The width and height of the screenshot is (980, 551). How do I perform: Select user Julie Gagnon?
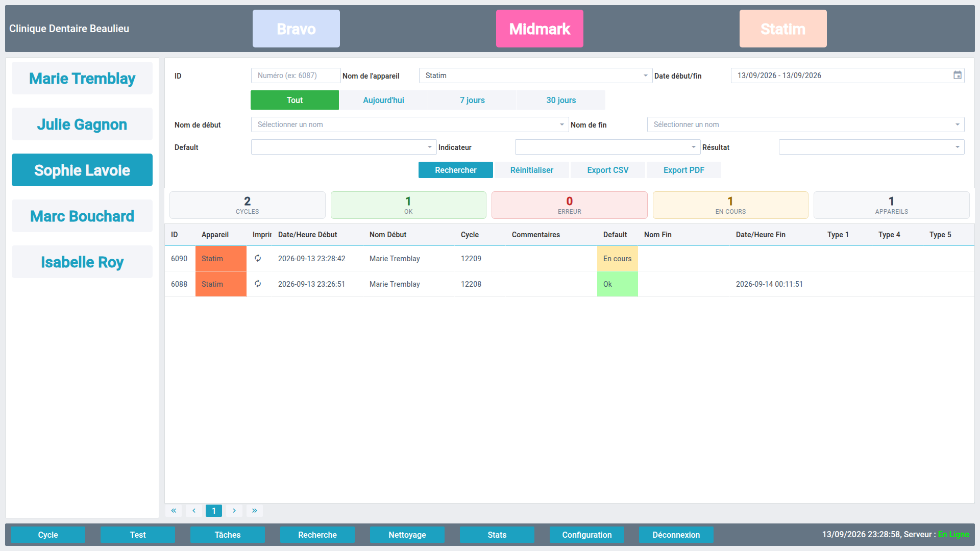click(82, 124)
